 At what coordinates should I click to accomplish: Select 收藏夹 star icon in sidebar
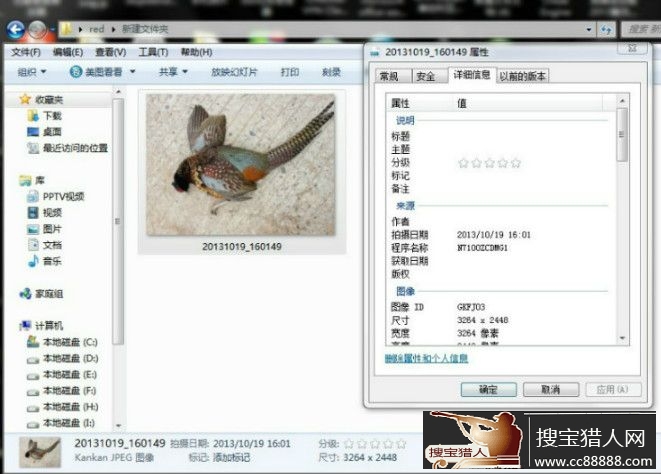tap(25, 100)
